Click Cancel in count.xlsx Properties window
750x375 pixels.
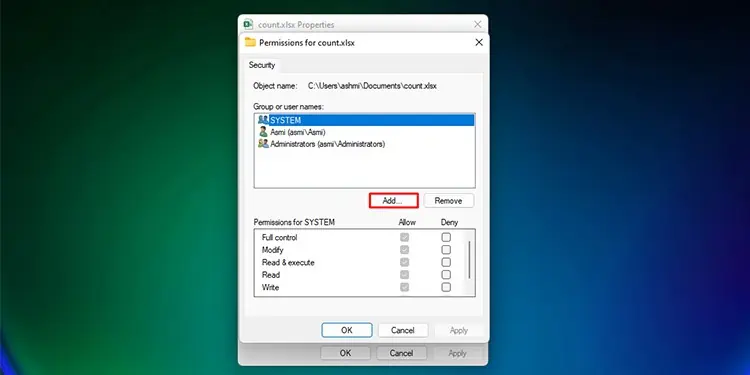click(x=401, y=353)
